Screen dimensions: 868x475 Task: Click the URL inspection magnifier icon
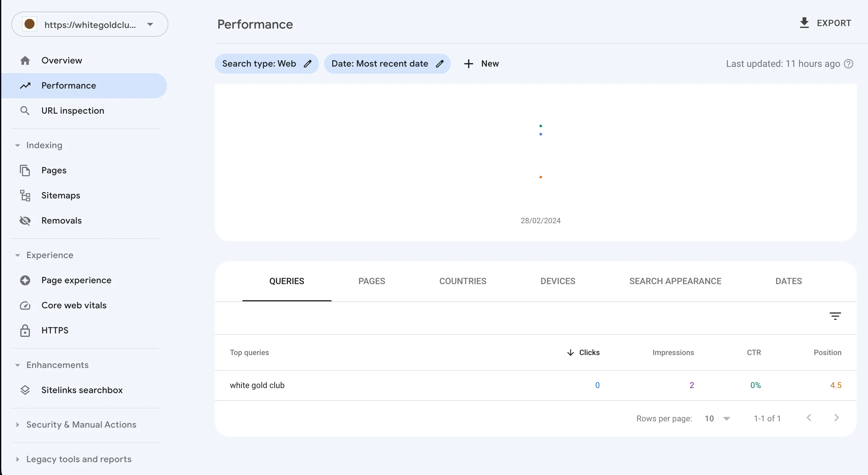coord(25,111)
